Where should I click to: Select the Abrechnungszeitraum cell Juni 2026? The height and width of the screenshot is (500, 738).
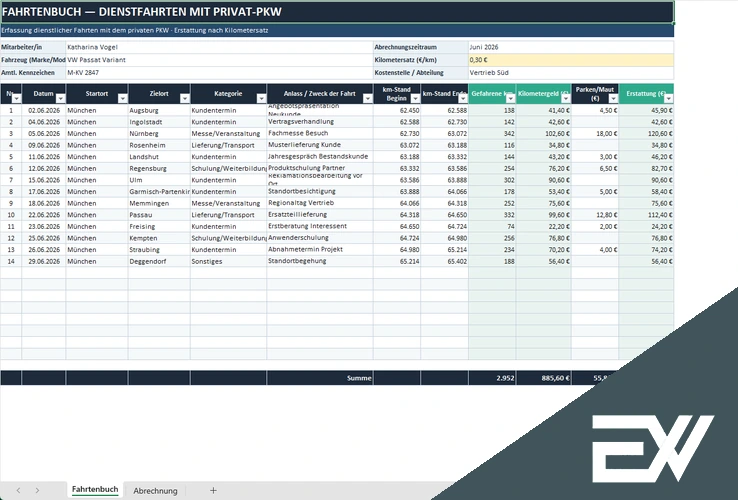point(571,47)
